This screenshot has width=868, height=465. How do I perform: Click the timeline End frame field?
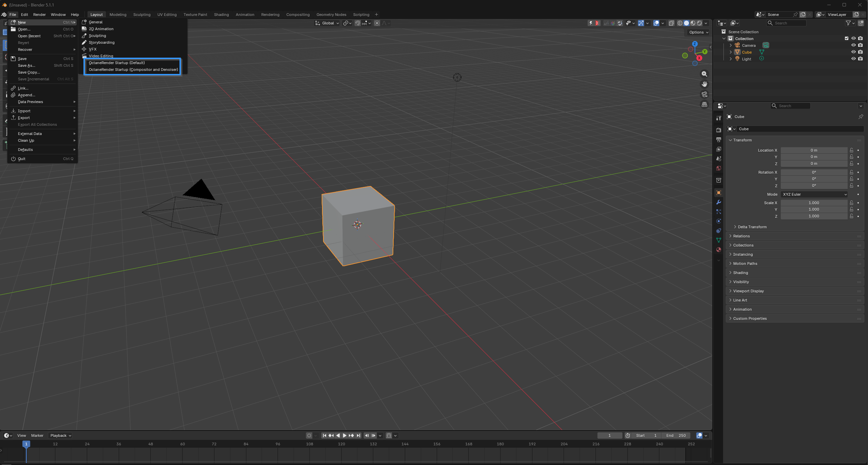click(676, 435)
